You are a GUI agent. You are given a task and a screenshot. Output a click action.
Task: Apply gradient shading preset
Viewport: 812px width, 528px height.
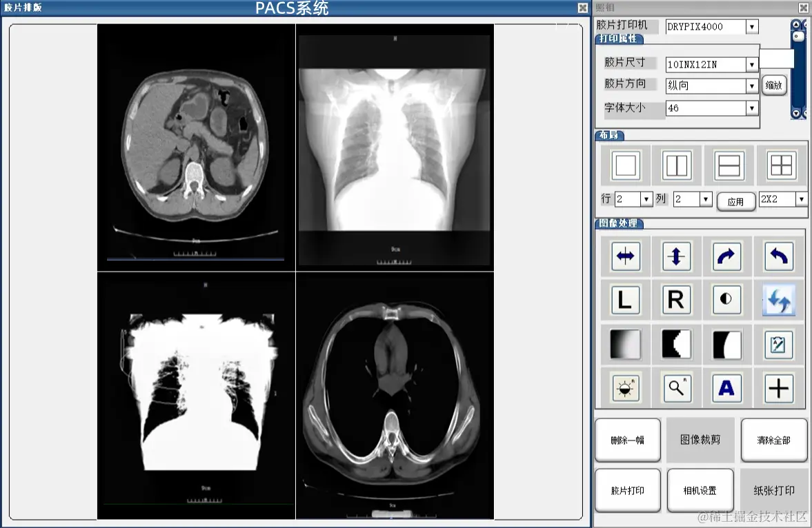tap(625, 344)
